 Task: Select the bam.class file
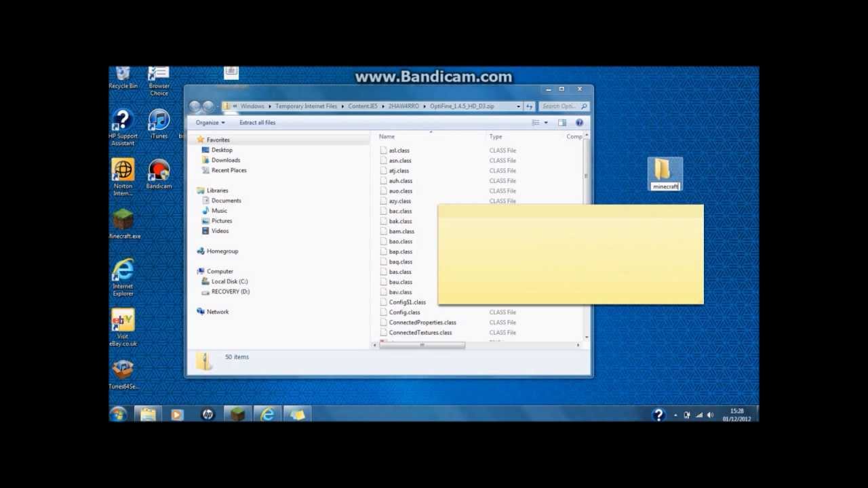[x=401, y=232]
